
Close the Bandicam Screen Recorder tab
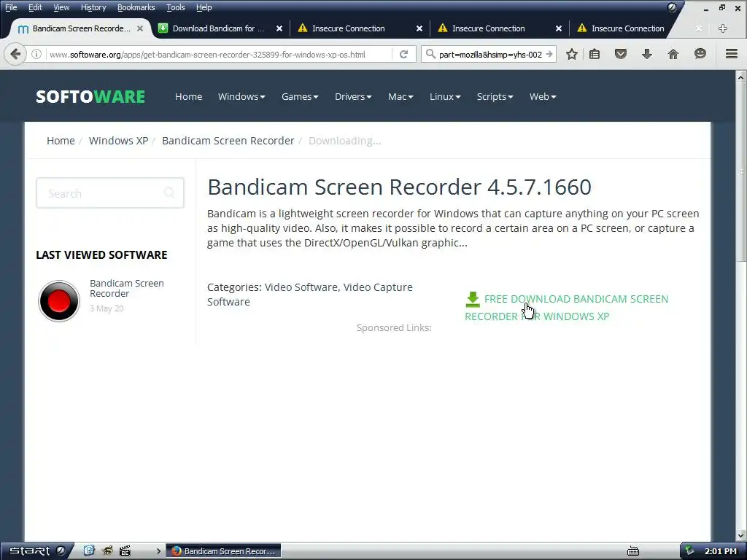[x=140, y=28]
